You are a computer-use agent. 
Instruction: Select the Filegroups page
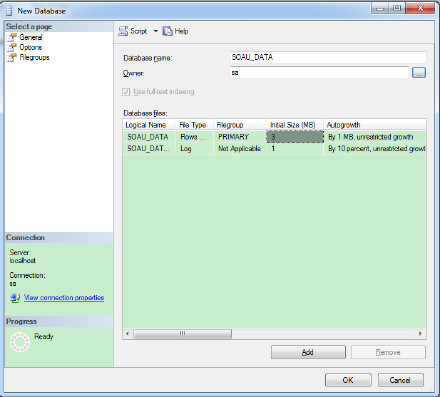[34, 57]
